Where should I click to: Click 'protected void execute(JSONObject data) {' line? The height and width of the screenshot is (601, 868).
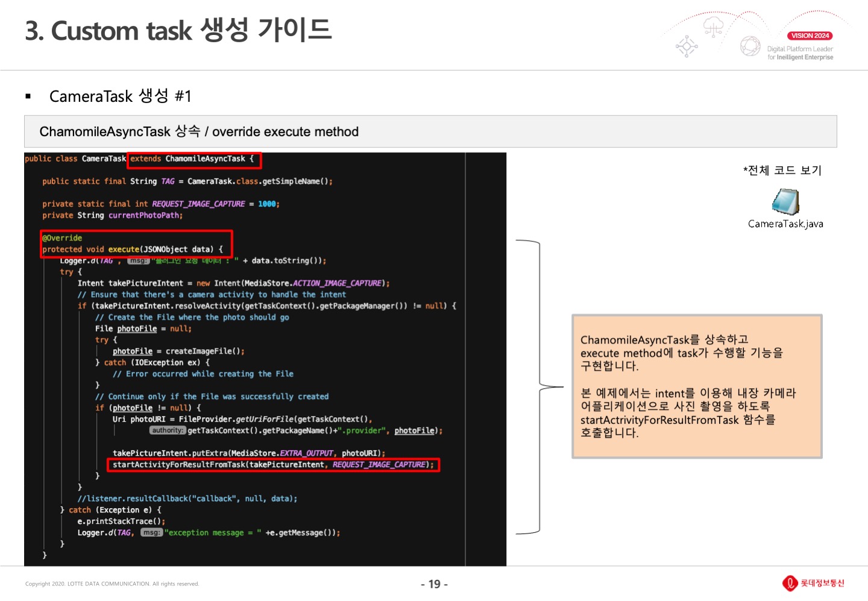133,250
